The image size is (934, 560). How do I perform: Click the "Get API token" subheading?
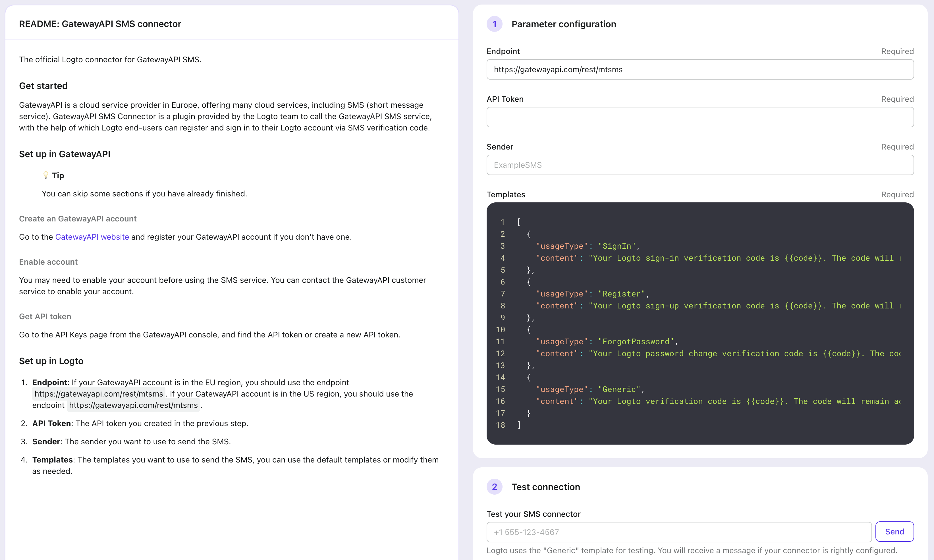point(45,317)
